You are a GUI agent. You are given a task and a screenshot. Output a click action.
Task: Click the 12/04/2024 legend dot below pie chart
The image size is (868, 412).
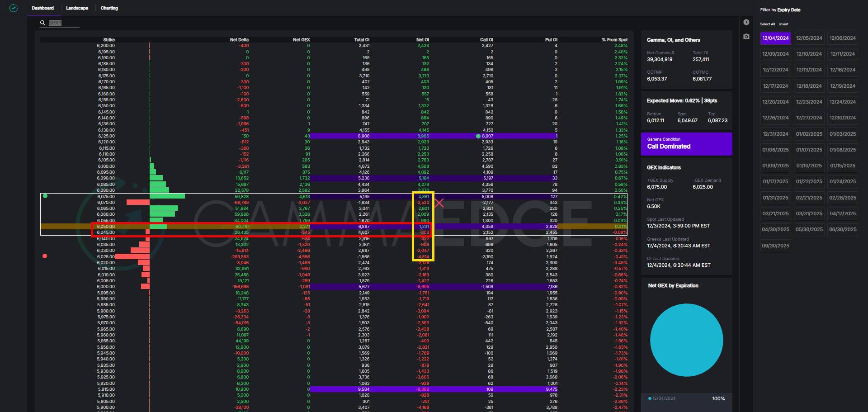[x=650, y=398]
